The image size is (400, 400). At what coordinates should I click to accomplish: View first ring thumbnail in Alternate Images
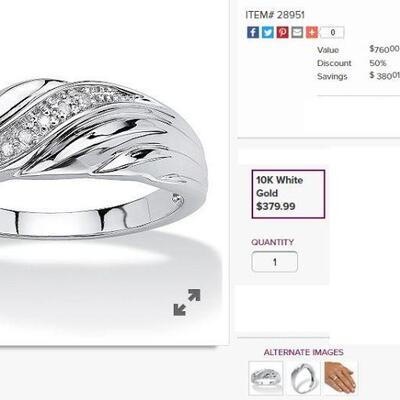[266, 378]
